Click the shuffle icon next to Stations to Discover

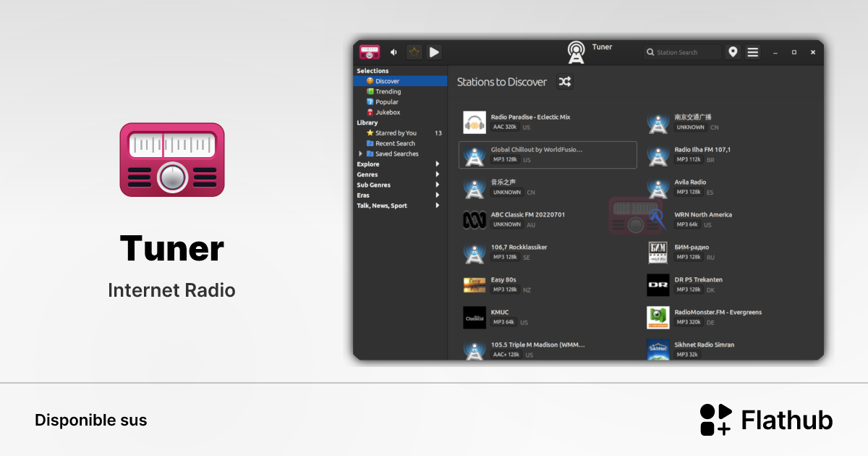564,82
